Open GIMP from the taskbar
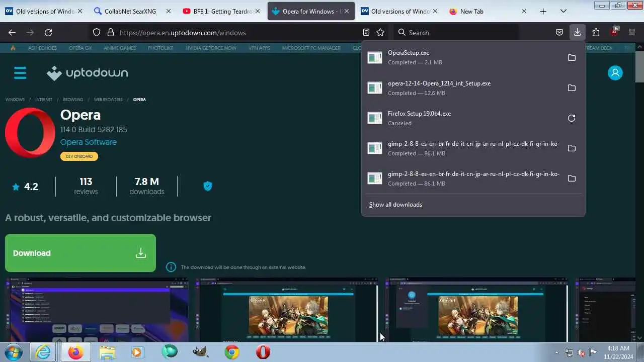The image size is (644, 362). (201, 352)
